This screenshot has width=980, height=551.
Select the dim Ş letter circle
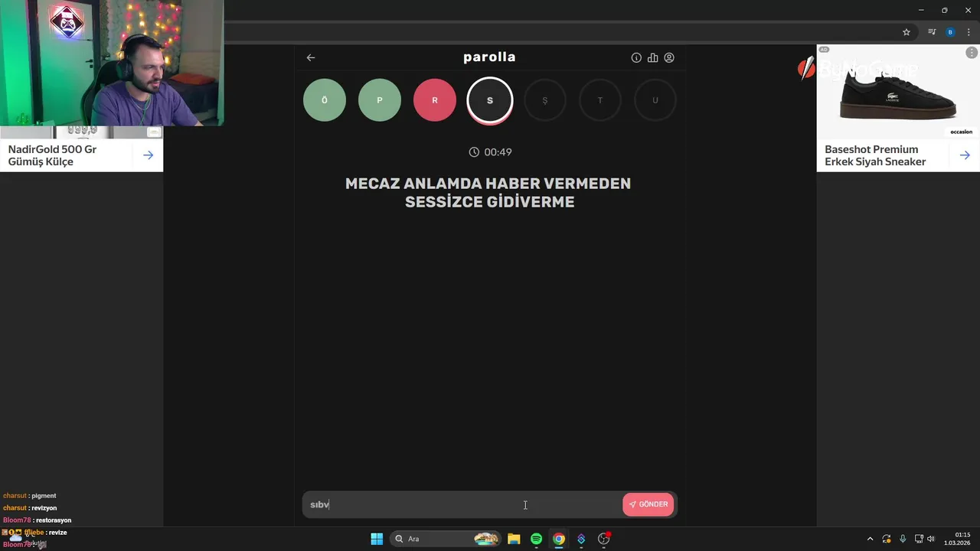[x=545, y=100]
